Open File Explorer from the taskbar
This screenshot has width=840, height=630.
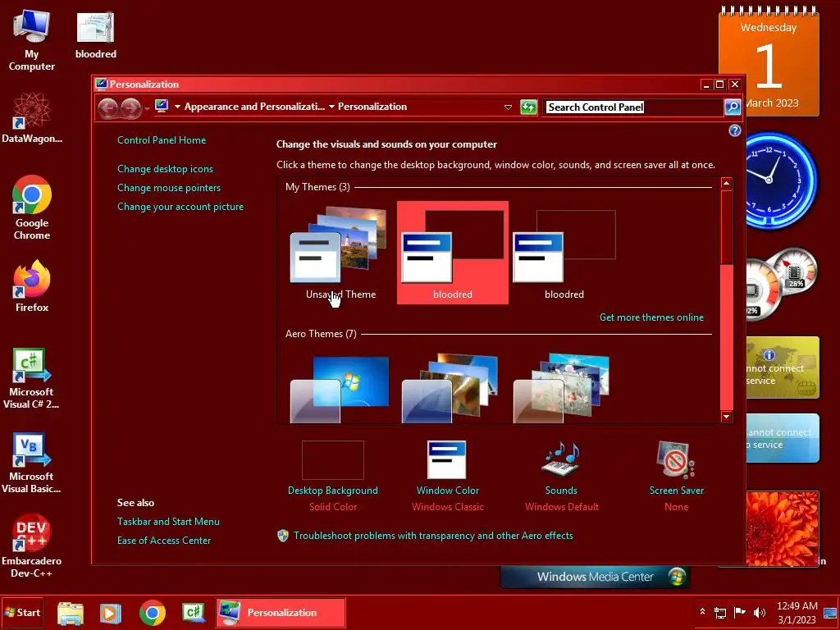[71, 613]
